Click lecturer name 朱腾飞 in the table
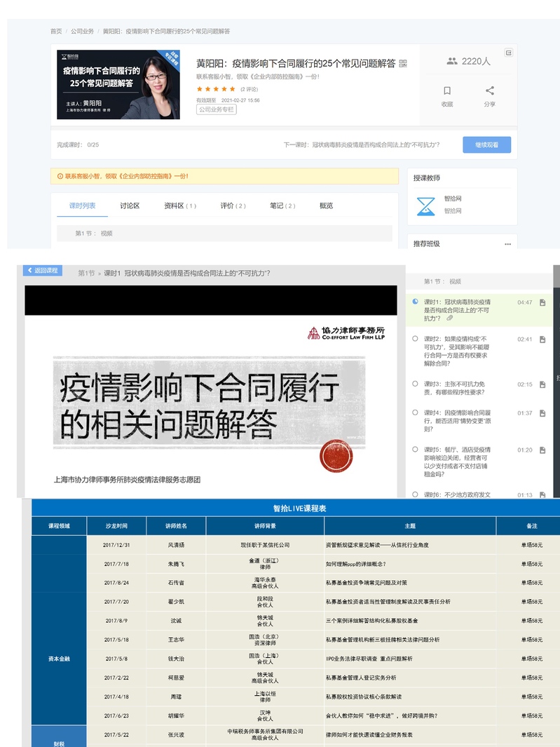Image resolution: width=560 pixels, height=747 pixels. (x=176, y=564)
